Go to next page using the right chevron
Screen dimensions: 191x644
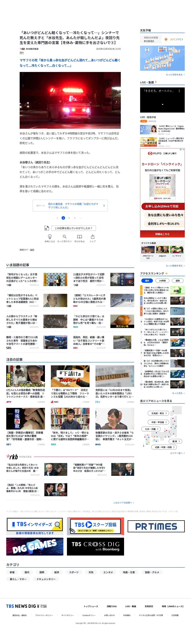[104, 205]
